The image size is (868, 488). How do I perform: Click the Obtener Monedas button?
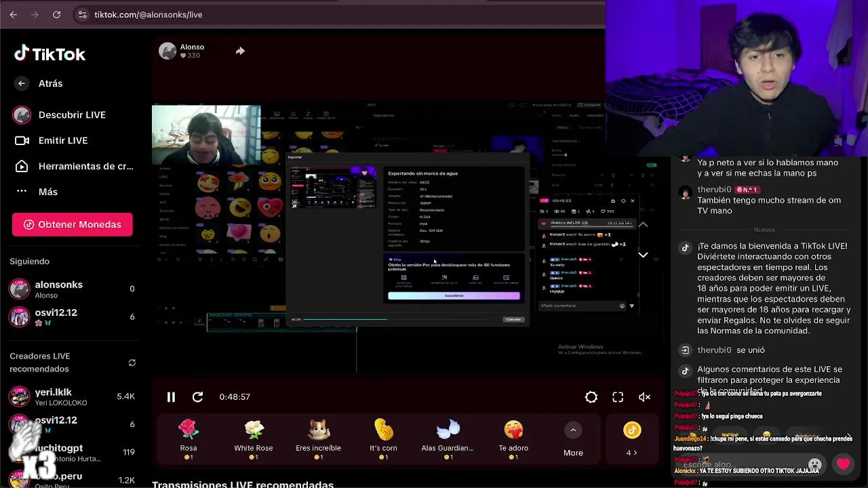72,224
